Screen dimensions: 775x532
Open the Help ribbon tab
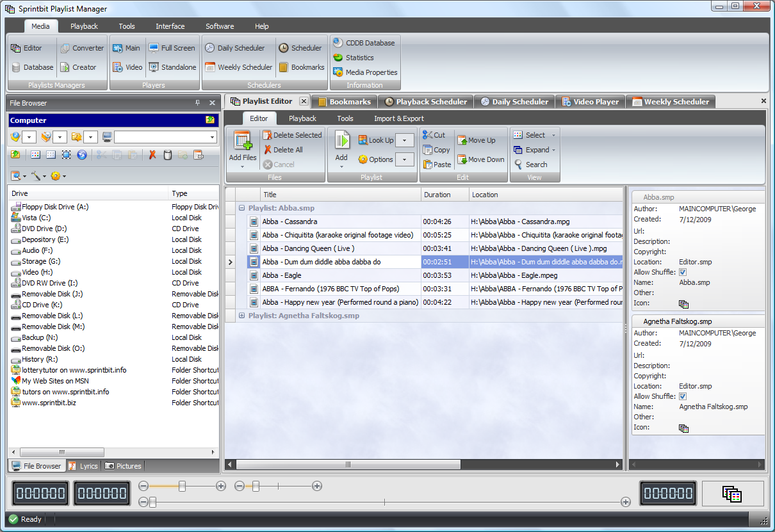[x=262, y=26]
